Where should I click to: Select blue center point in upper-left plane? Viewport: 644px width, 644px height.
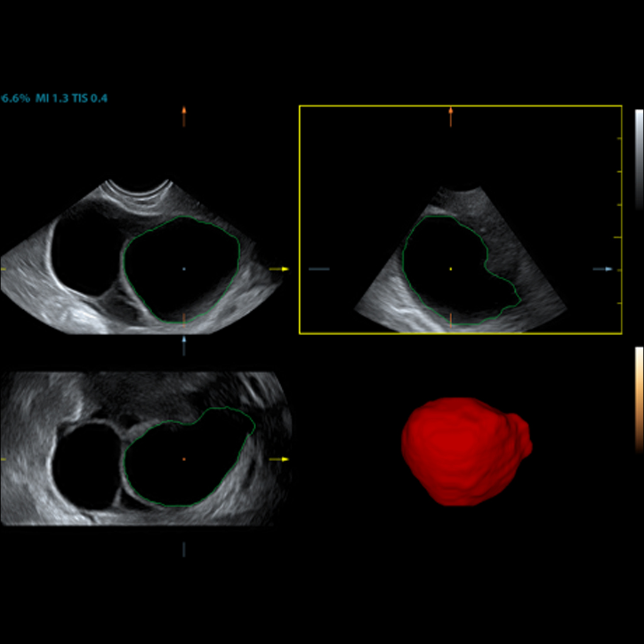click(x=184, y=269)
